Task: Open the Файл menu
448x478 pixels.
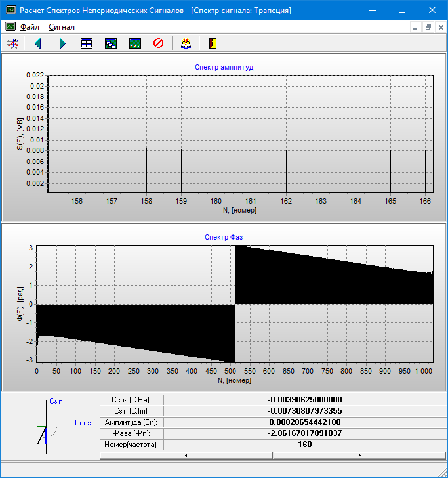Action: (x=30, y=27)
